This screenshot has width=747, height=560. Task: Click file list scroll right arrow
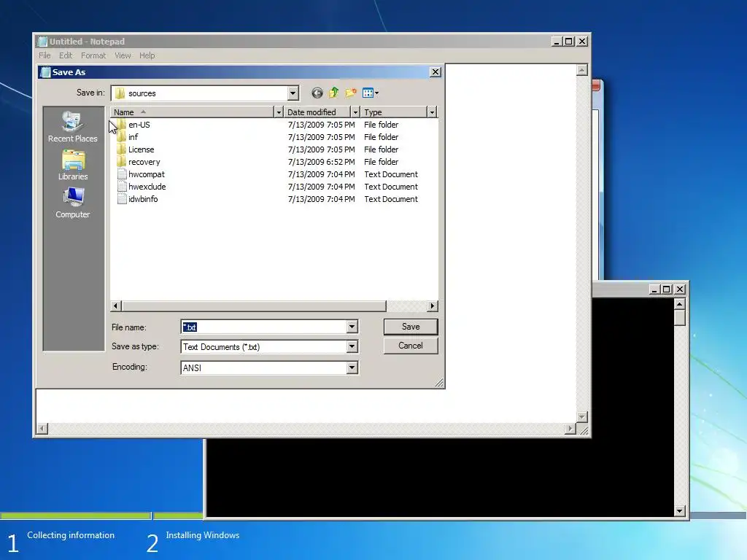[432, 306]
